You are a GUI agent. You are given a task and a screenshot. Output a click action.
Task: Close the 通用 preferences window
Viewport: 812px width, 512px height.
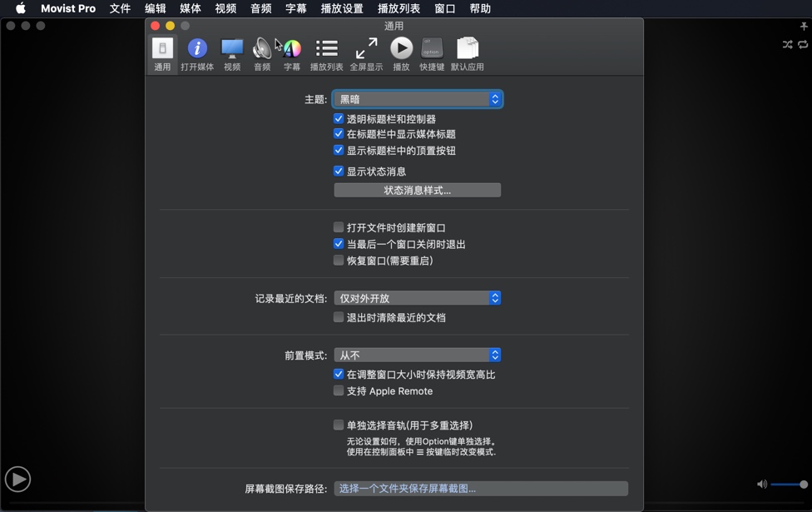coord(155,26)
